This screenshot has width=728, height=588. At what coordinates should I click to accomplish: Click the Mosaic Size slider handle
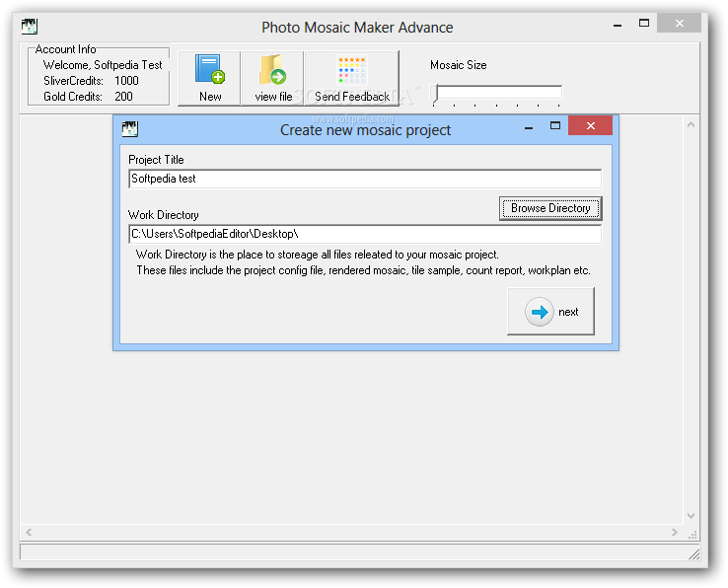pyautogui.click(x=435, y=94)
